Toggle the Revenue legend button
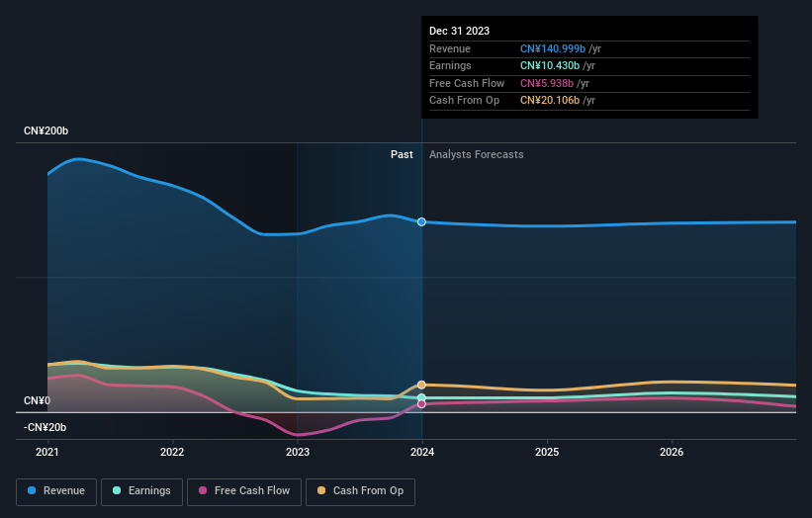The image size is (812, 518). point(56,491)
